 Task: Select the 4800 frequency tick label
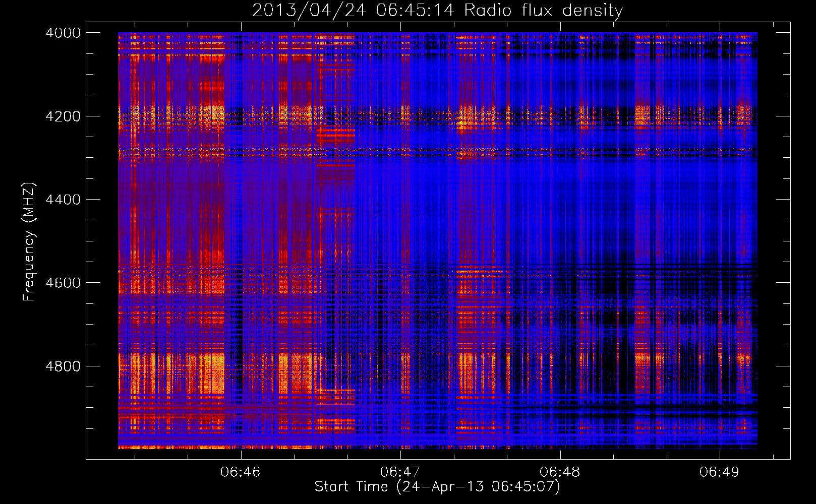pyautogui.click(x=63, y=366)
